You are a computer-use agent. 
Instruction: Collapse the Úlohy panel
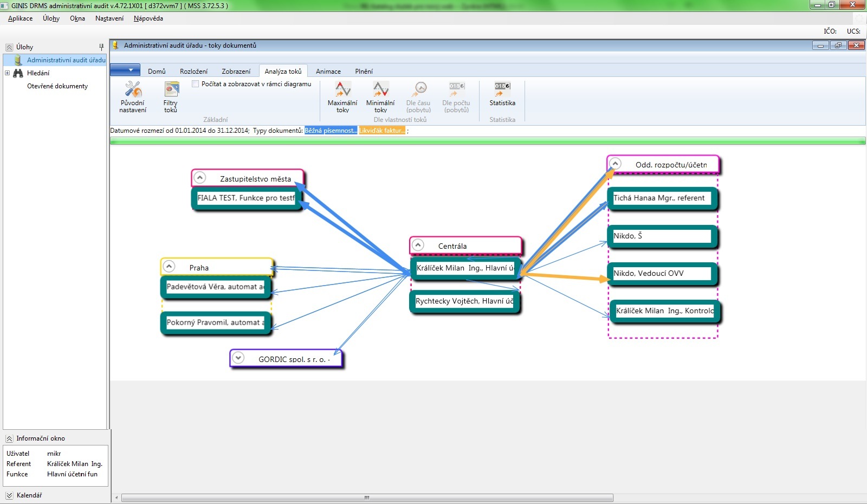tap(9, 47)
